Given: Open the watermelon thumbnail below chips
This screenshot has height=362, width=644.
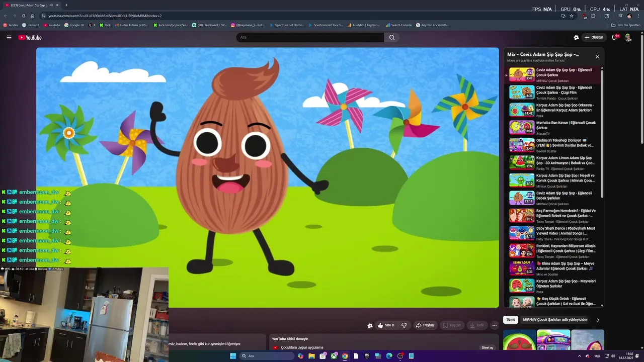Looking at the screenshot, I should coord(519,340).
